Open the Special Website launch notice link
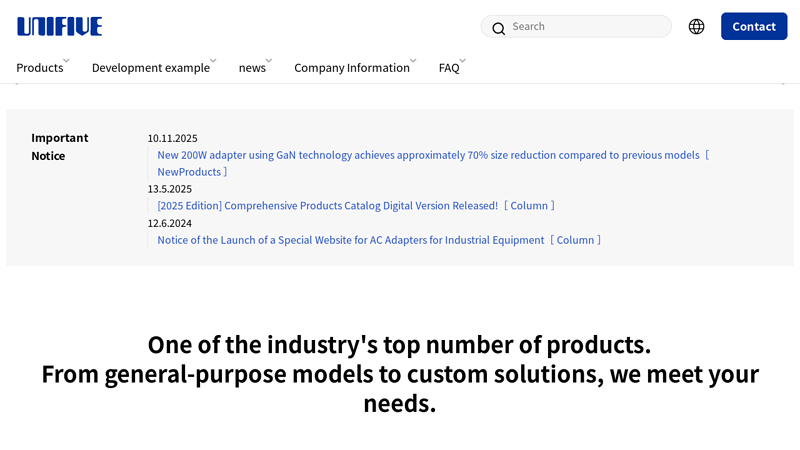This screenshot has height=450, width=800. (350, 240)
